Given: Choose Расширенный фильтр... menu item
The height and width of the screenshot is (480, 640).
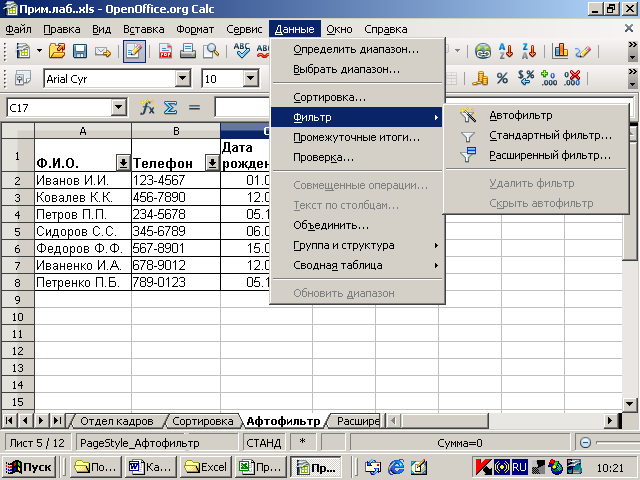Looking at the screenshot, I should pos(536,156).
